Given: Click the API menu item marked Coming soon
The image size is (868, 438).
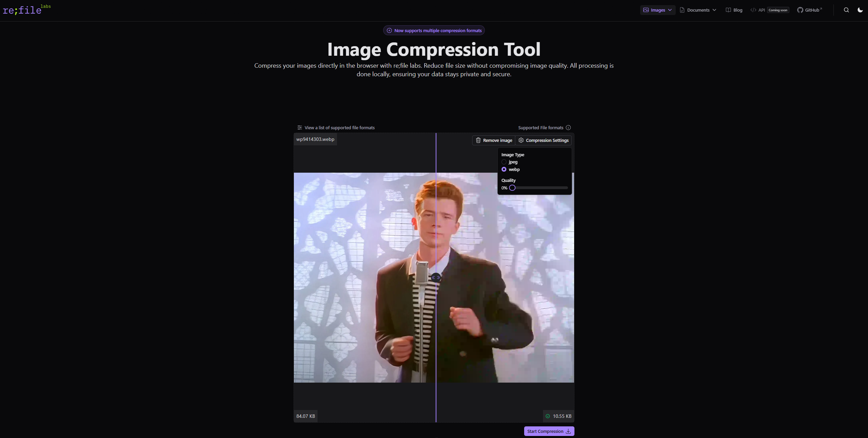Looking at the screenshot, I should 761,10.
